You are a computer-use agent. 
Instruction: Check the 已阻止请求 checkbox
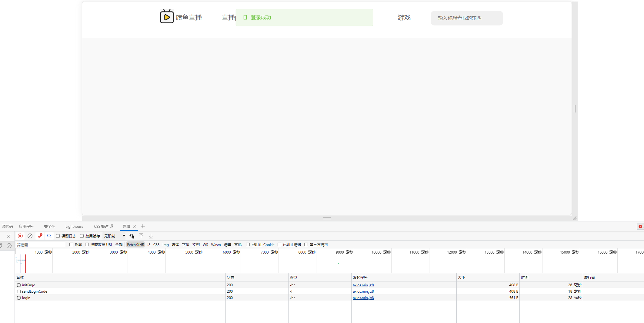coord(279,244)
